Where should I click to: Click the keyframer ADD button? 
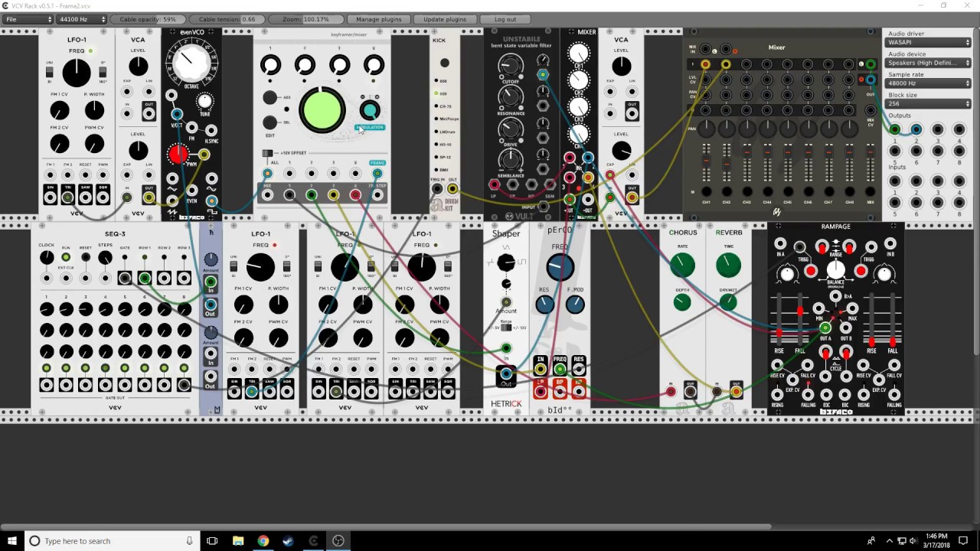[269, 98]
